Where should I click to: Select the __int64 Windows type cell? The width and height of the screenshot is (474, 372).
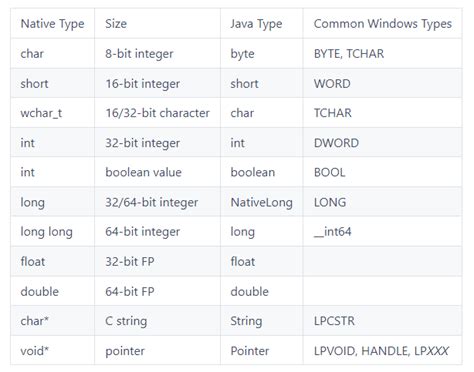[382, 232]
